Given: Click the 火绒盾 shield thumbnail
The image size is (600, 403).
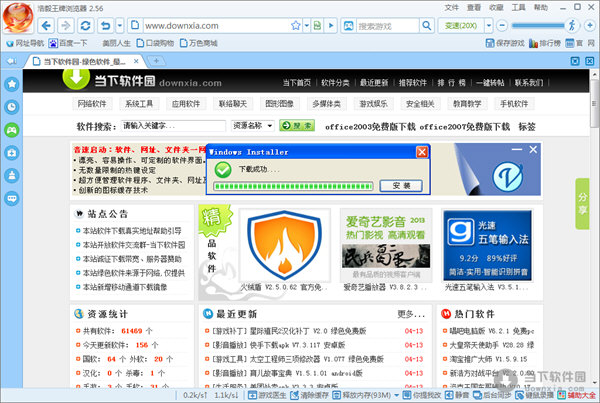Looking at the screenshot, I should click(284, 245).
